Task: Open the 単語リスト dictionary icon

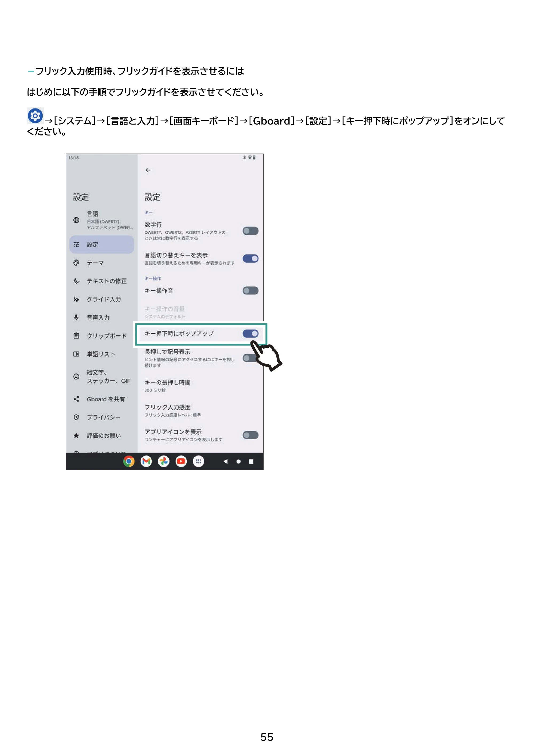Action: coord(76,354)
